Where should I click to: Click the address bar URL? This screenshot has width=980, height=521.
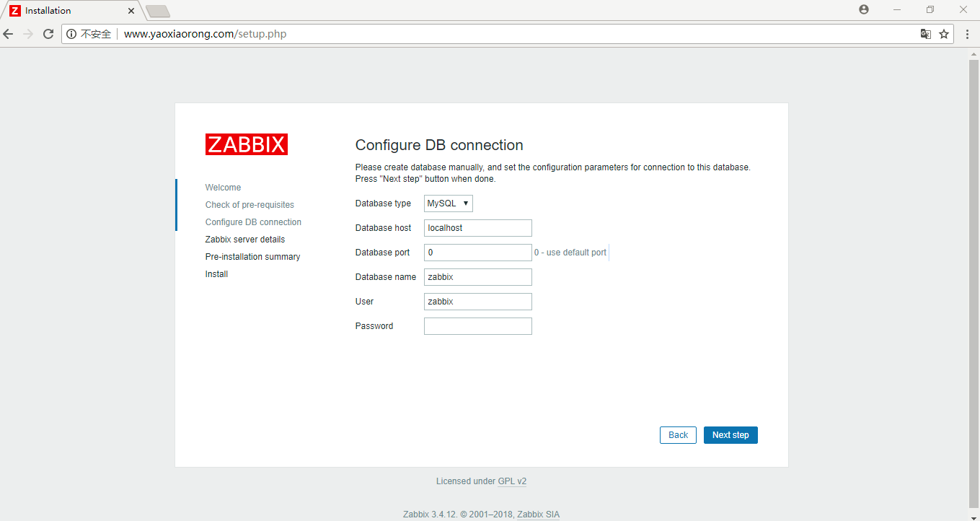pos(205,34)
